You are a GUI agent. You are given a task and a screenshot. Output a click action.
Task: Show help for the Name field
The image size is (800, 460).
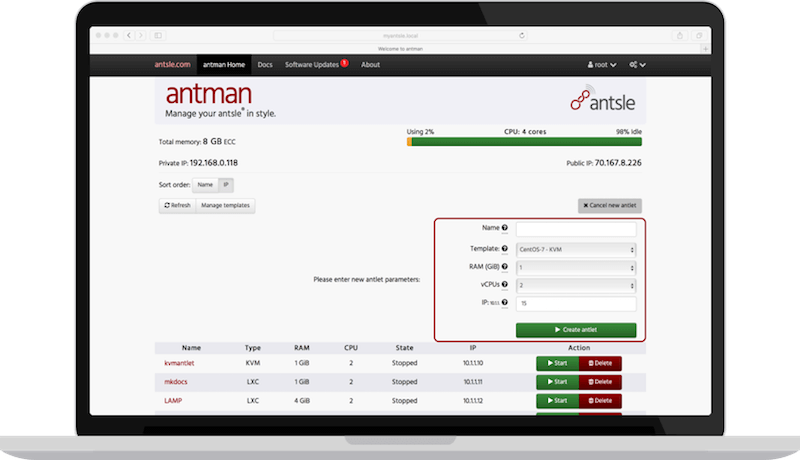[505, 228]
